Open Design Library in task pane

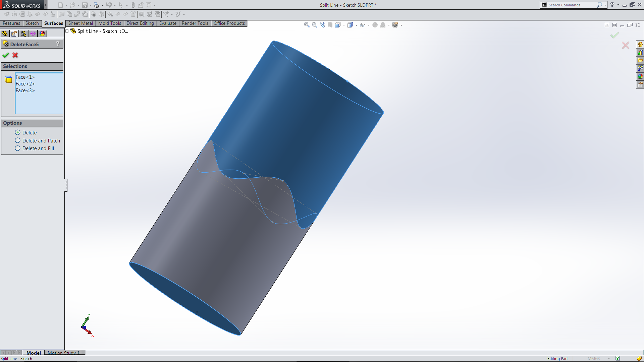pos(640,53)
